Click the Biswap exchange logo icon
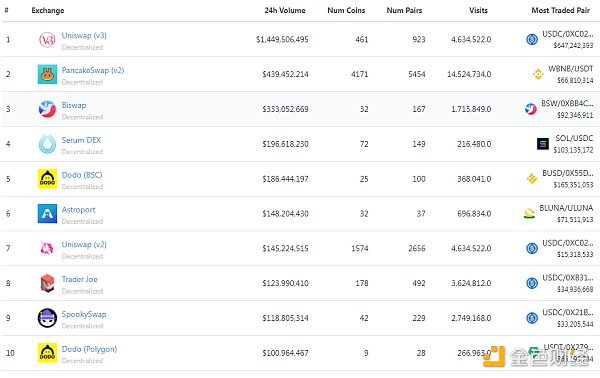This screenshot has height=378, width=600. [47, 109]
